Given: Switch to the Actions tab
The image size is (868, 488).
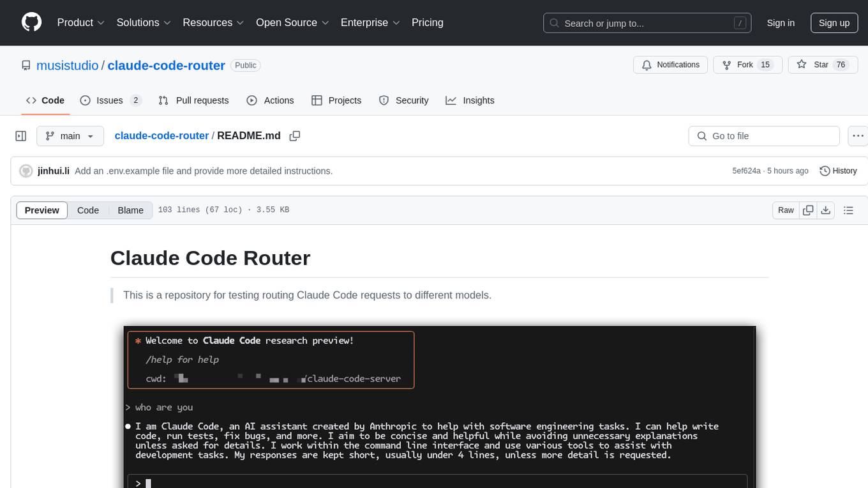Looking at the screenshot, I should pyautogui.click(x=270, y=100).
